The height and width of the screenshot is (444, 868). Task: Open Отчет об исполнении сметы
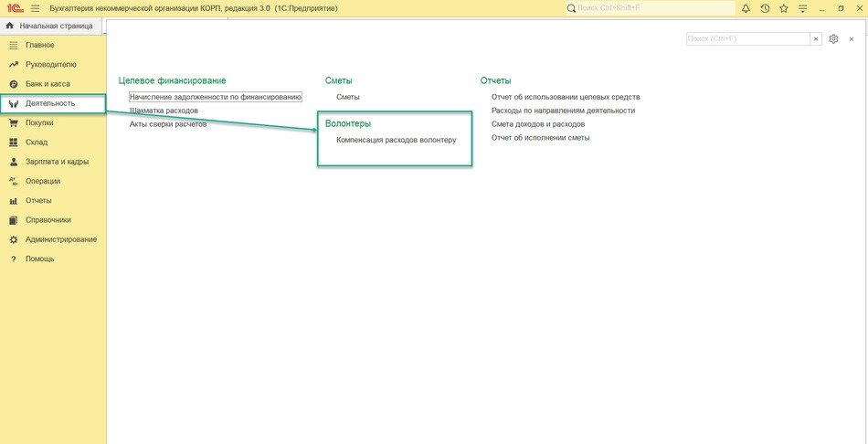coord(540,138)
